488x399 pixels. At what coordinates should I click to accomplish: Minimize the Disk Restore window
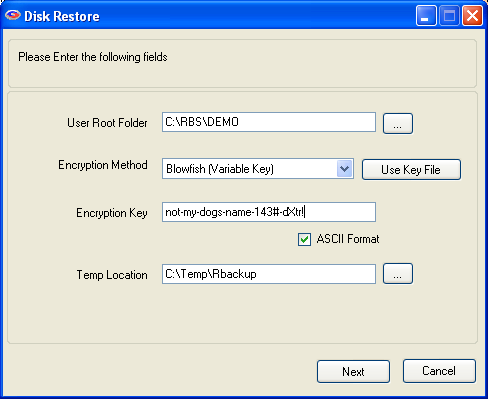point(426,16)
